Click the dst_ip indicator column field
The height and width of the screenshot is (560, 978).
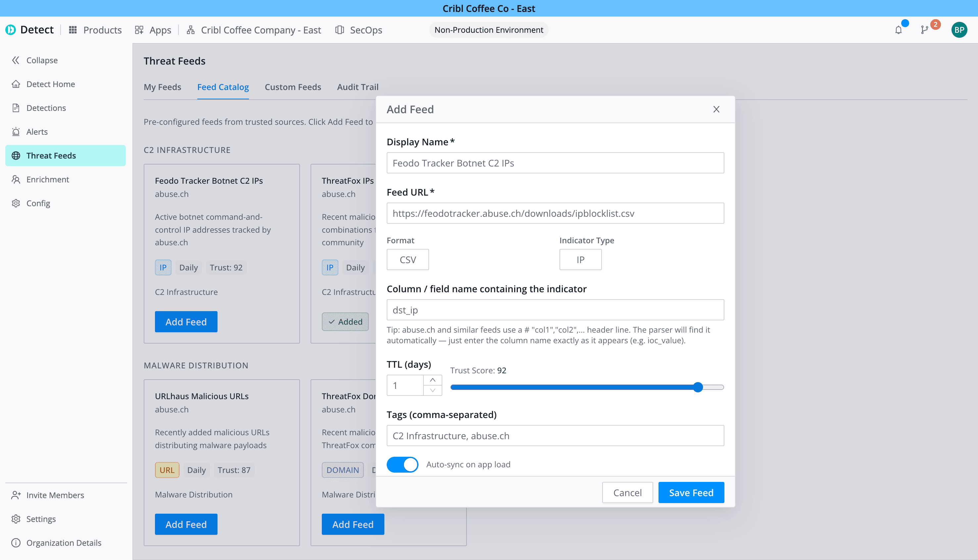[555, 310]
